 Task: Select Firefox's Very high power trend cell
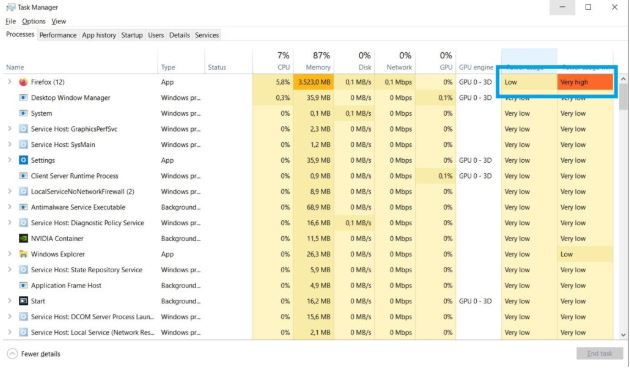pyautogui.click(x=585, y=82)
